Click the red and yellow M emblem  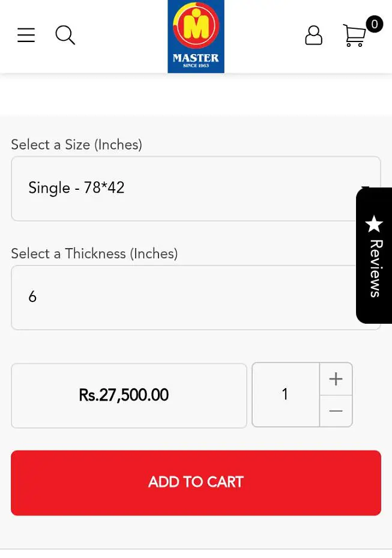(196, 26)
